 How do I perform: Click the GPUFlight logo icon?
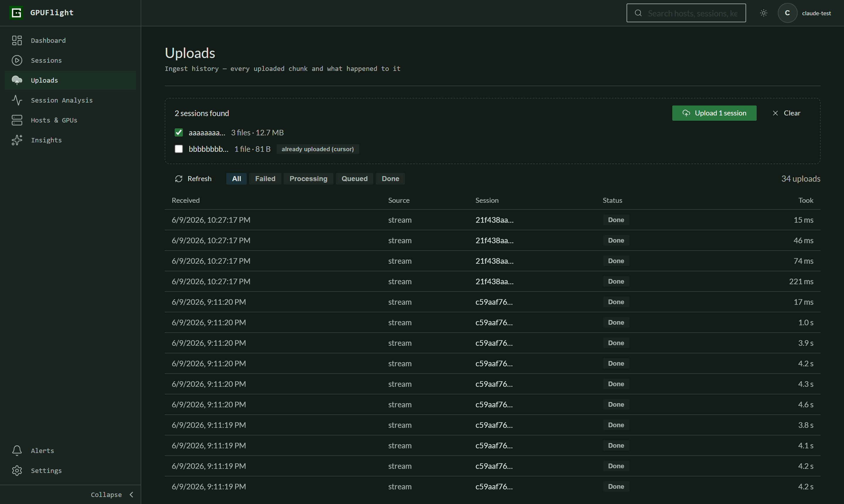16,13
